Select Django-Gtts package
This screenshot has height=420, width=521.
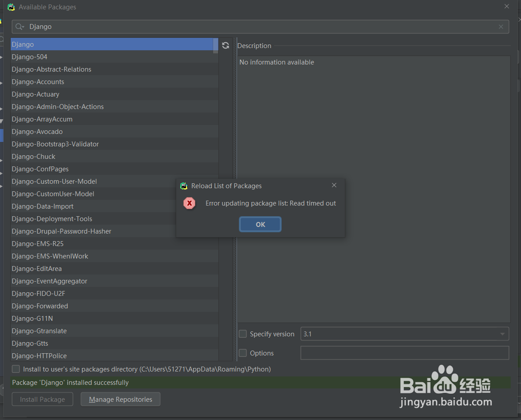[x=114, y=343]
